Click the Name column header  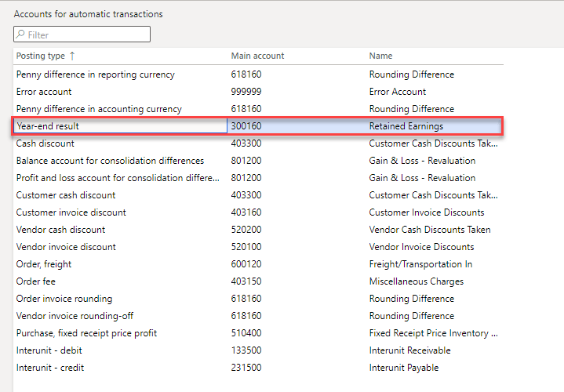(x=380, y=56)
